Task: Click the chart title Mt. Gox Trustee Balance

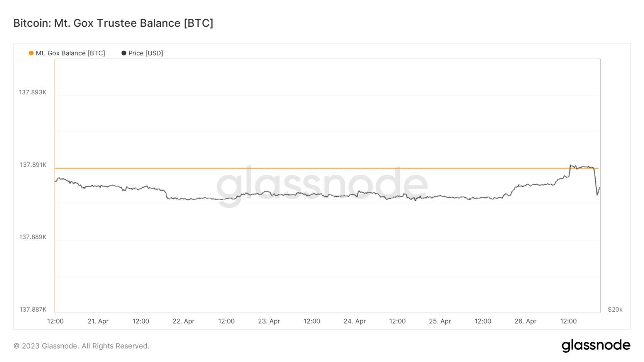Action: pos(113,23)
